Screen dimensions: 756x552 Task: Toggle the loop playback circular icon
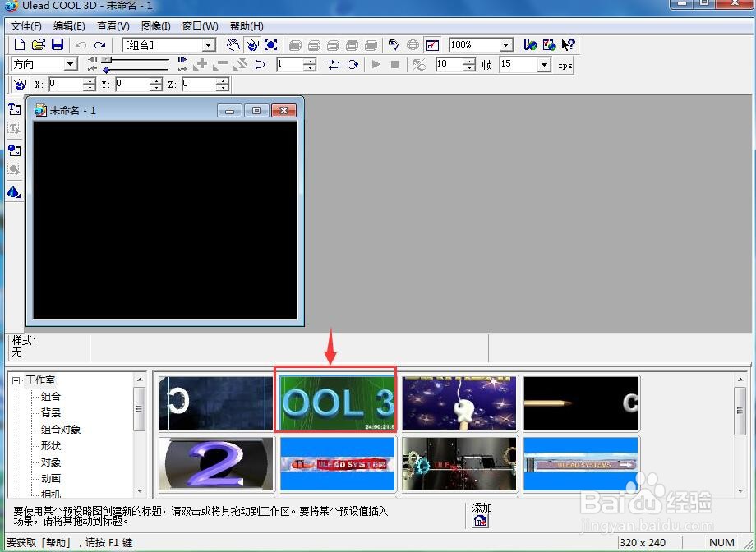coord(353,64)
